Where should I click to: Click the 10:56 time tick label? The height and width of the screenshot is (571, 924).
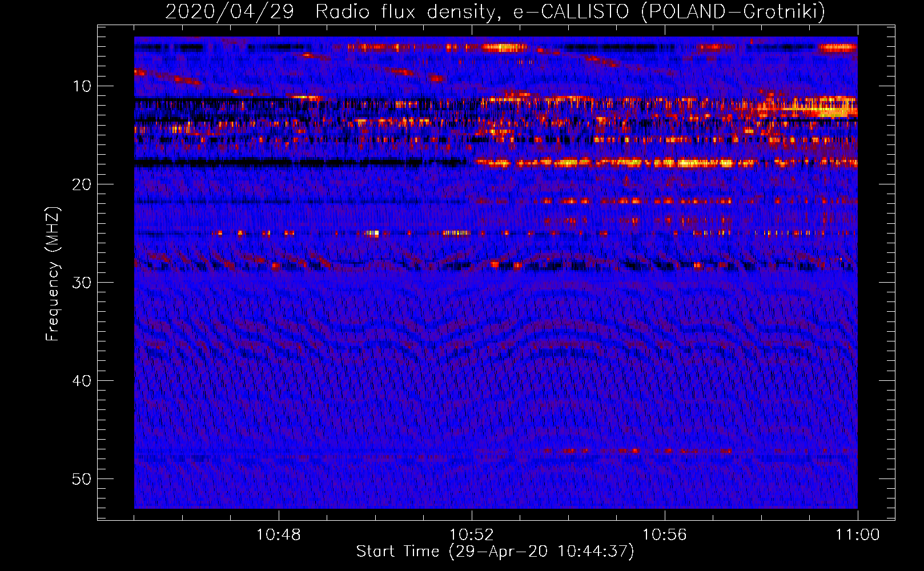(665, 535)
